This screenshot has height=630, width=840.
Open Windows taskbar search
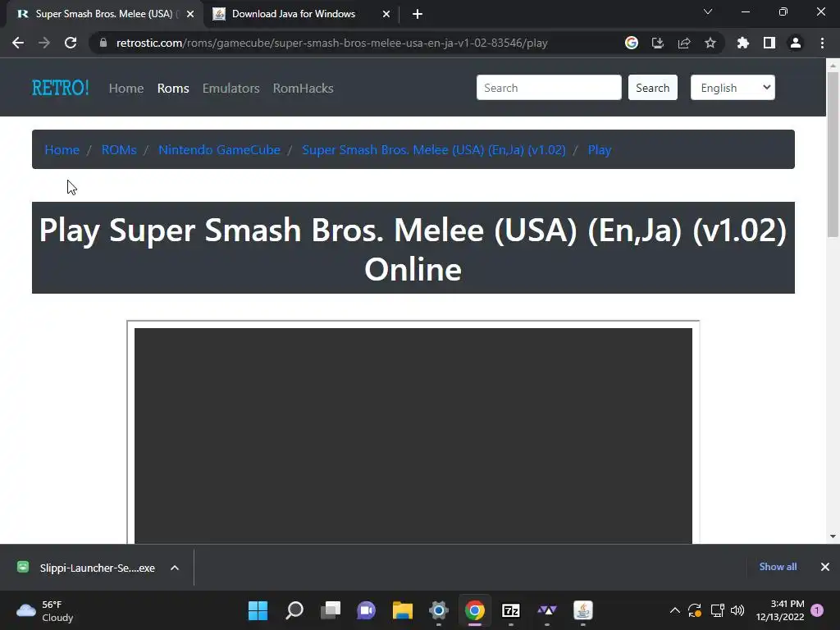[294, 610]
